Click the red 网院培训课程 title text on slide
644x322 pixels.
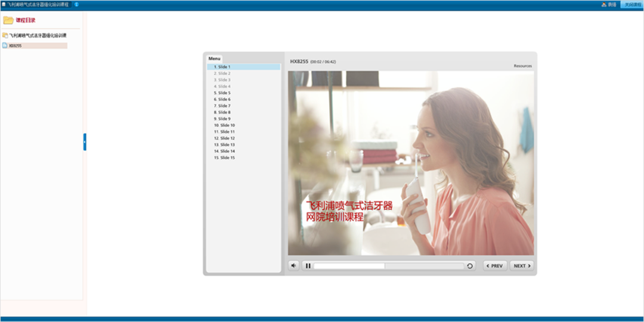click(335, 217)
